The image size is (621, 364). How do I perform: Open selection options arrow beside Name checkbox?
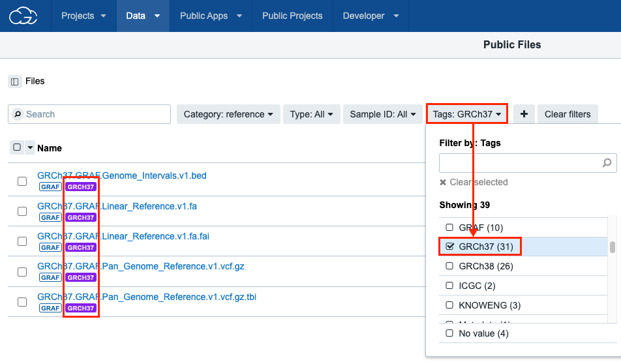coord(30,147)
